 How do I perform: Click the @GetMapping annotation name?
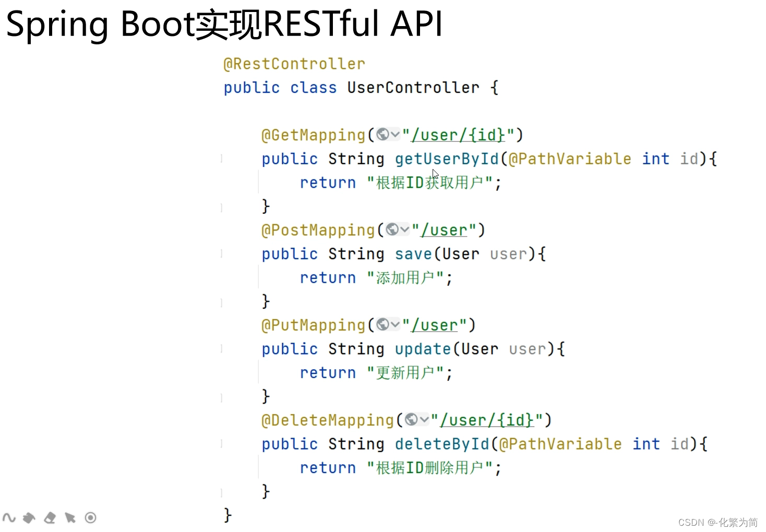click(x=314, y=135)
